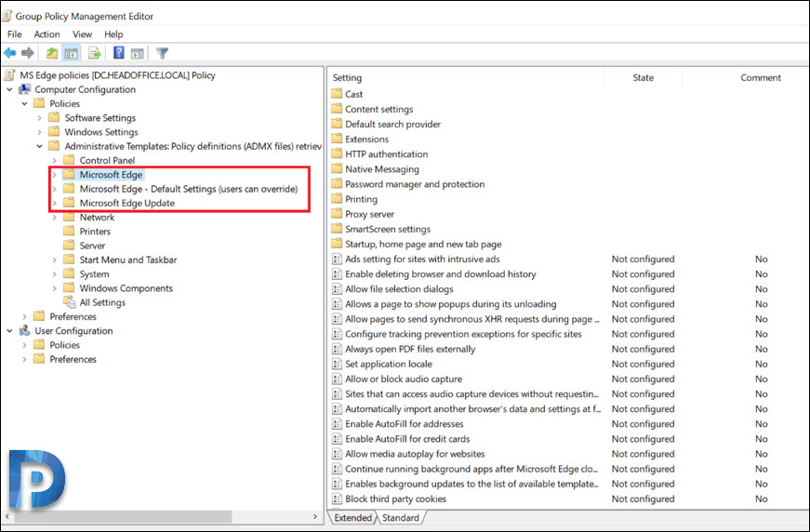Click the Printing folder icon
The height and width of the screenshot is (532, 810).
pyautogui.click(x=337, y=199)
